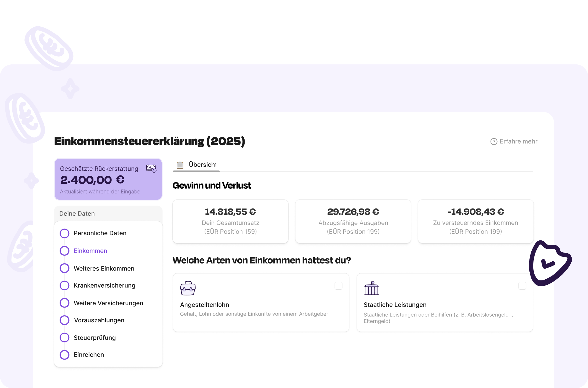Navigate to Weitere Versicherungen
588x388 pixels.
coord(108,303)
